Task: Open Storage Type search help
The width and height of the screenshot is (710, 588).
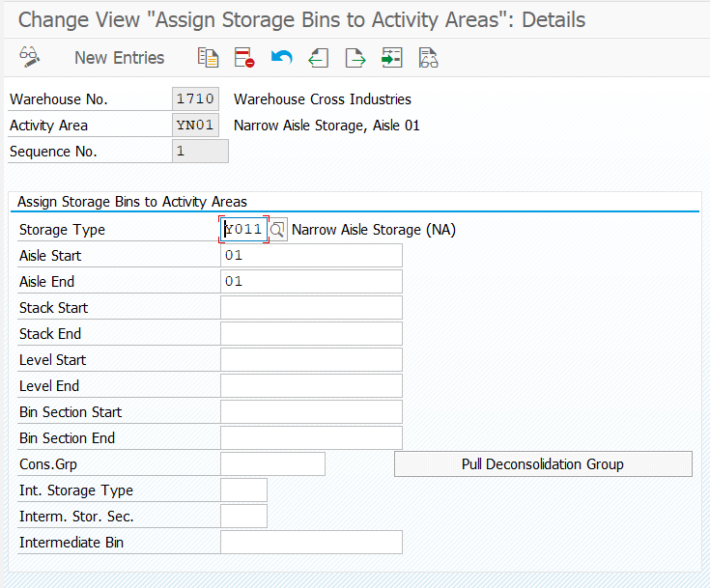Action: point(277,230)
